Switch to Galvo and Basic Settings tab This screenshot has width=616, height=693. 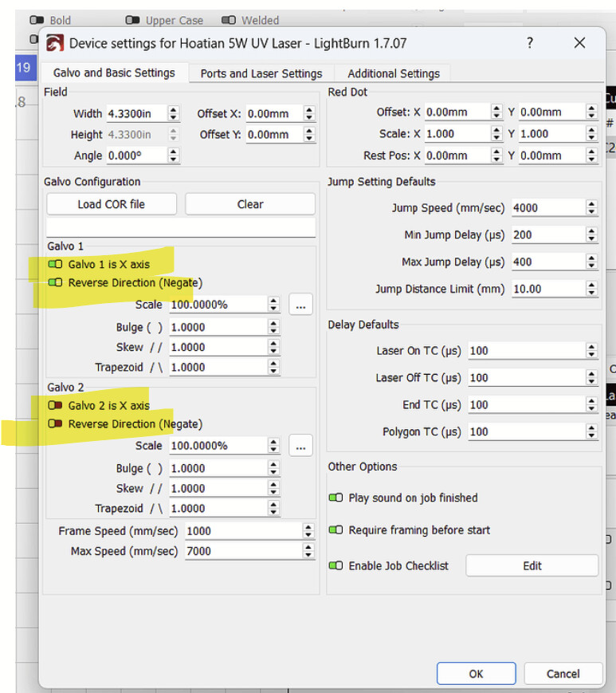(x=114, y=73)
